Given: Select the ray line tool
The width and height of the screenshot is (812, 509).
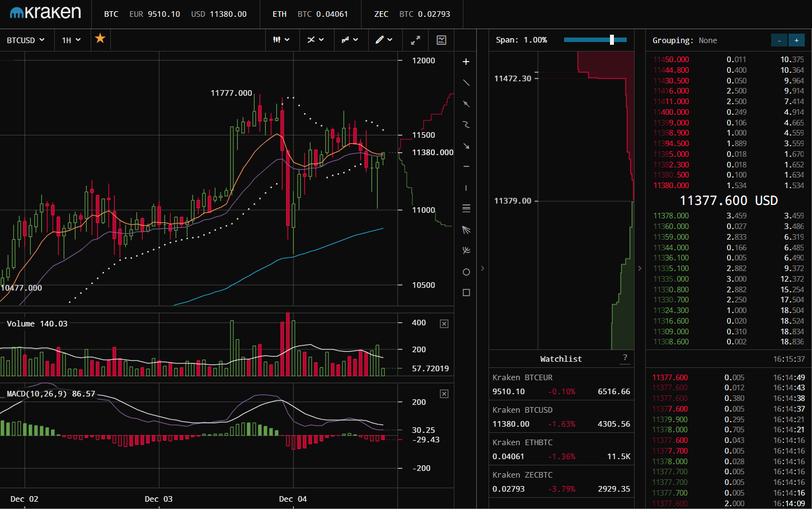Looking at the screenshot, I should [x=466, y=104].
